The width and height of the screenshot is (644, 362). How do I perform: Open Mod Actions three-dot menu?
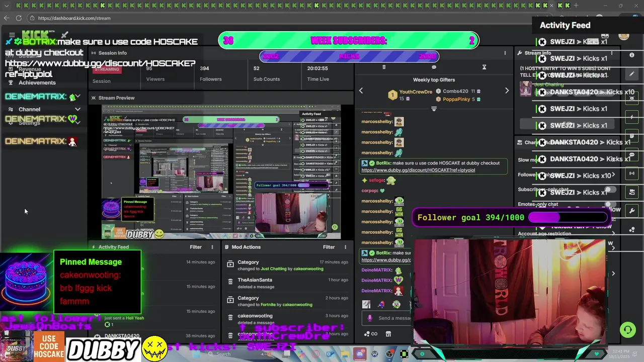coord(345,247)
